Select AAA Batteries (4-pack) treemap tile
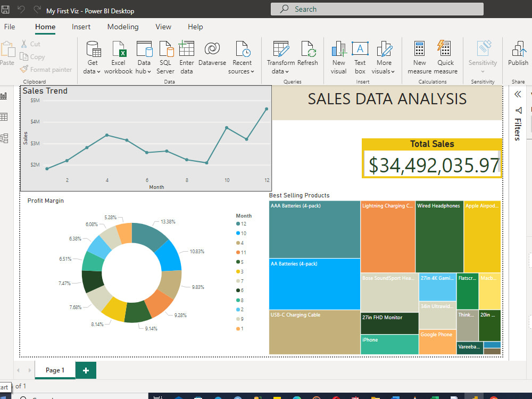Screen dimensions: 532x399 point(314,229)
